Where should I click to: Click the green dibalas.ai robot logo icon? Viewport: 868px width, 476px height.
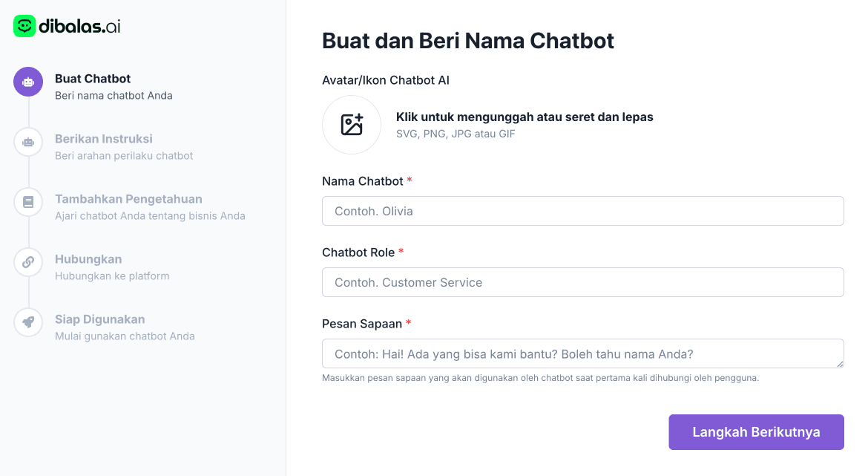[23, 25]
